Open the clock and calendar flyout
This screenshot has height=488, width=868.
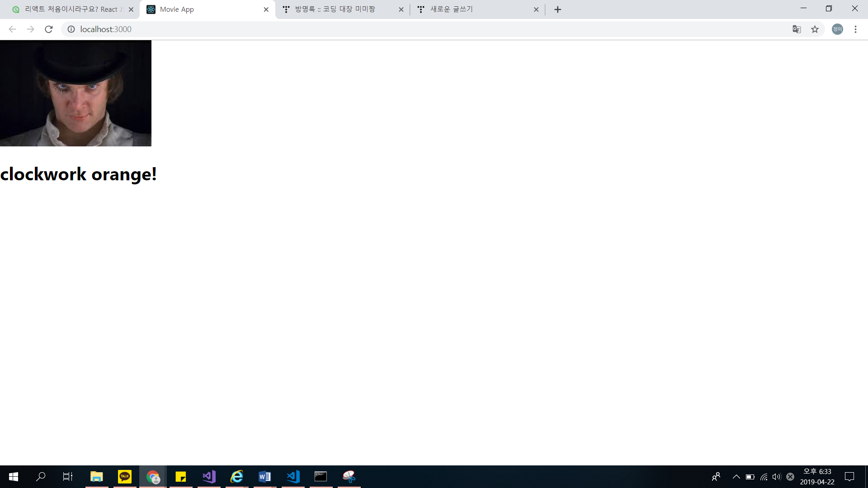817,477
